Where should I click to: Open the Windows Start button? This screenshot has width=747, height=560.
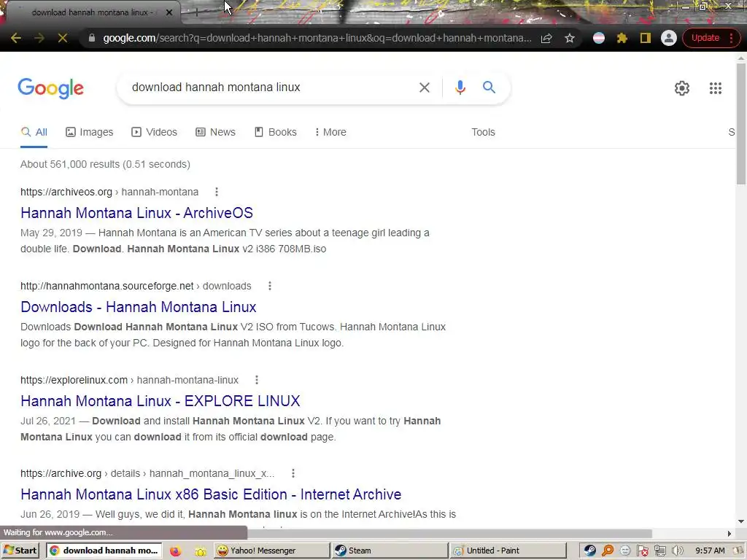click(20, 551)
